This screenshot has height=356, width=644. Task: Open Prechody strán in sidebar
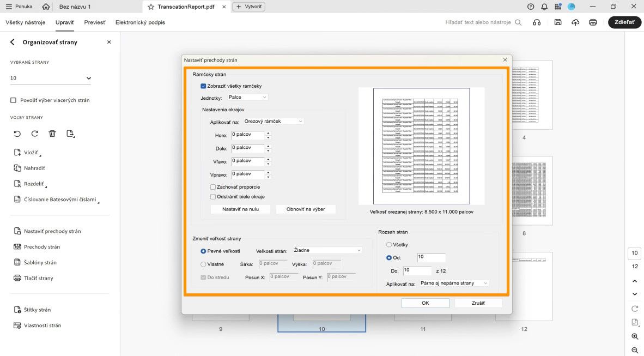37,246
